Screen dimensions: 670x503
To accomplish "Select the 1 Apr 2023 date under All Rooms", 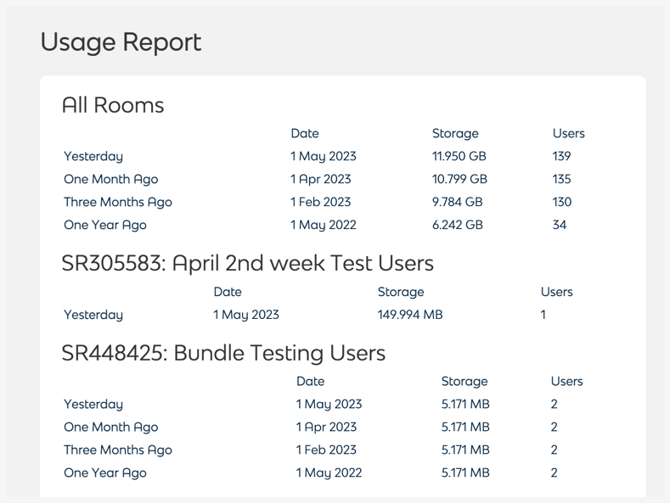I will pyautogui.click(x=321, y=179).
